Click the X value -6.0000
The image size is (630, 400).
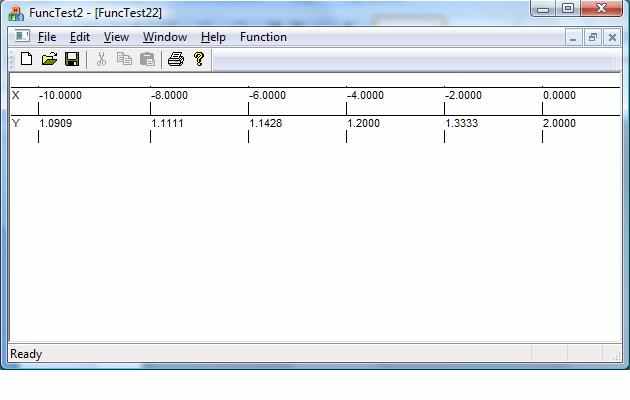click(x=267, y=96)
